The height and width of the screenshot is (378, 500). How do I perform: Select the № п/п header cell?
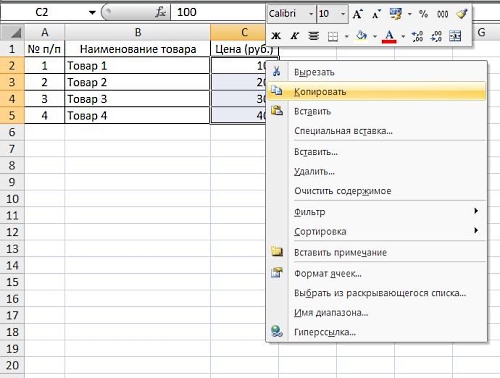point(45,49)
